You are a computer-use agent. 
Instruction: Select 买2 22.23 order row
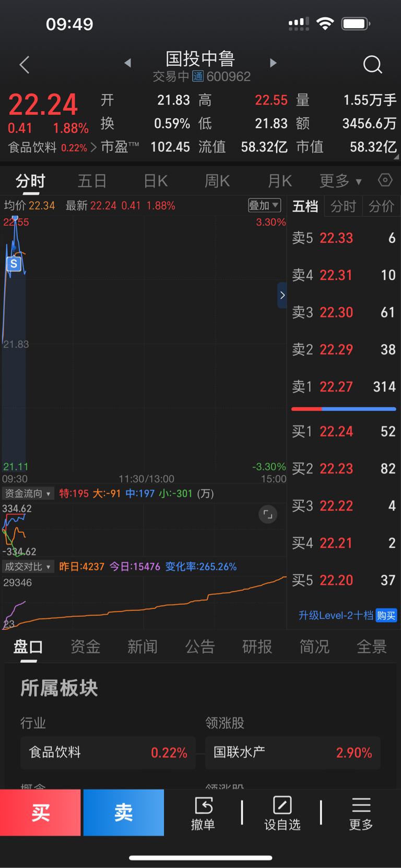pyautogui.click(x=344, y=468)
